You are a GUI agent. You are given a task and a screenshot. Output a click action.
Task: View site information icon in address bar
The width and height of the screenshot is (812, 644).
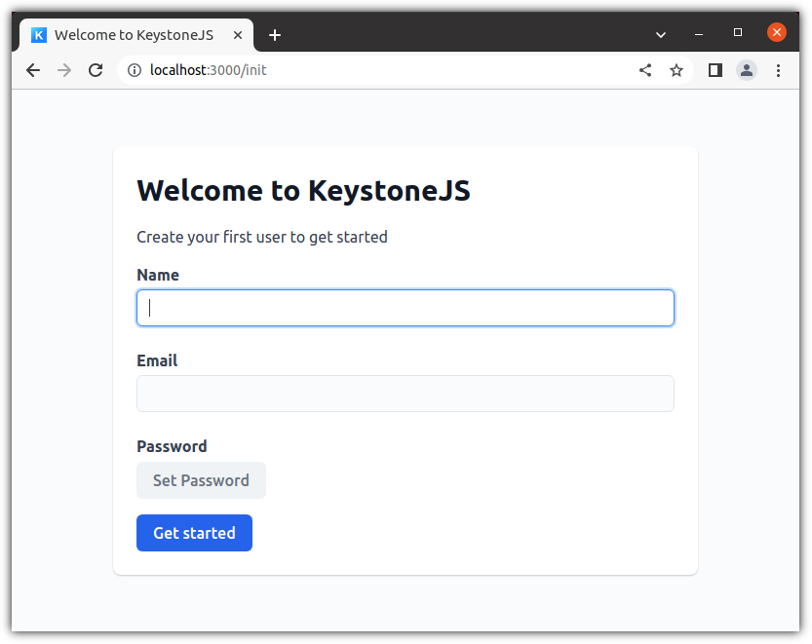135,70
